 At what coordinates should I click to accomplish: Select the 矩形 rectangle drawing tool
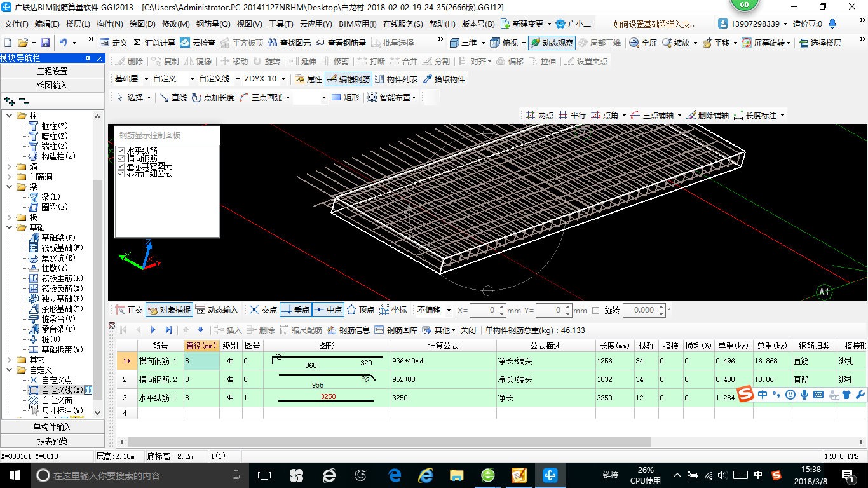click(x=346, y=97)
